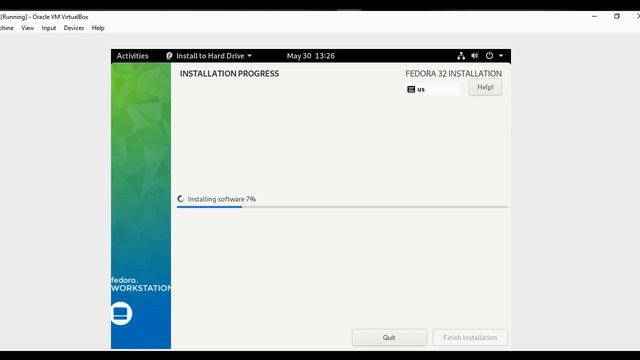Click the fedora WORKSTATION sidebar text

click(x=141, y=284)
